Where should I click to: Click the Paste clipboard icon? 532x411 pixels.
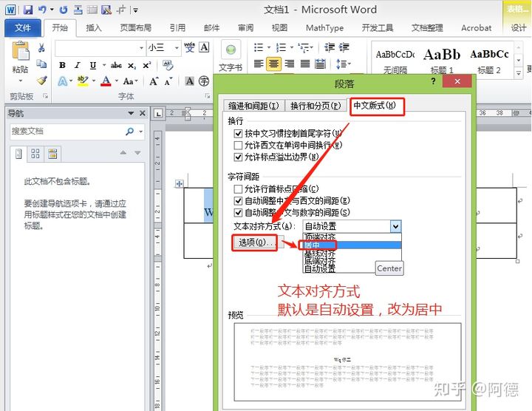(x=21, y=51)
